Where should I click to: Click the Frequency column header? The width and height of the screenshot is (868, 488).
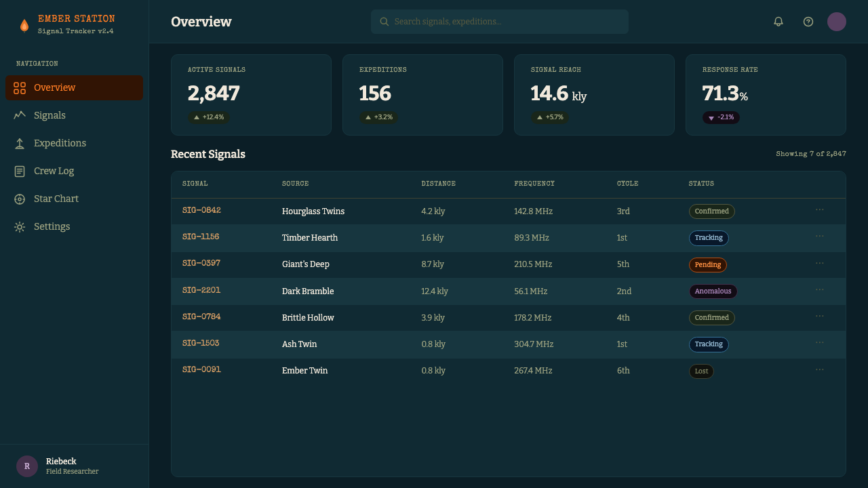click(x=534, y=184)
